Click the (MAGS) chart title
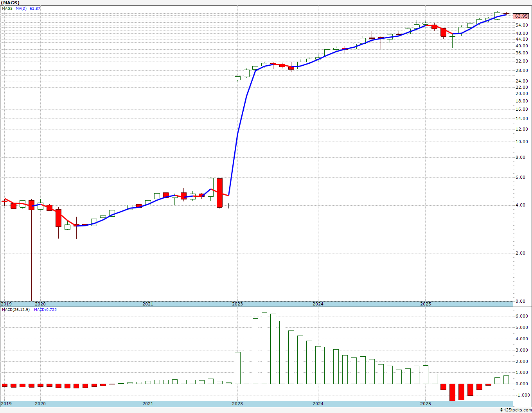This screenshot has height=413, width=532. point(10,3)
